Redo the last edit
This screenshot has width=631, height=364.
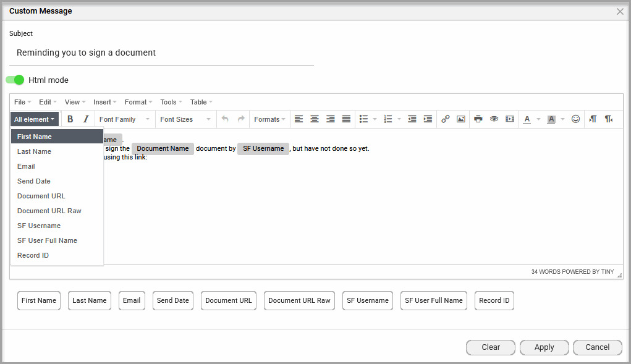pos(240,119)
